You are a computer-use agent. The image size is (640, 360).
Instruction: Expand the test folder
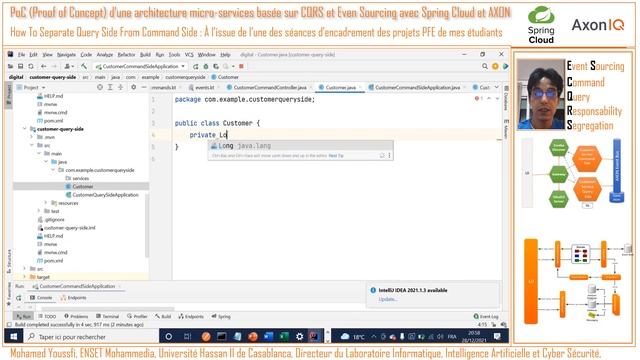click(x=39, y=211)
